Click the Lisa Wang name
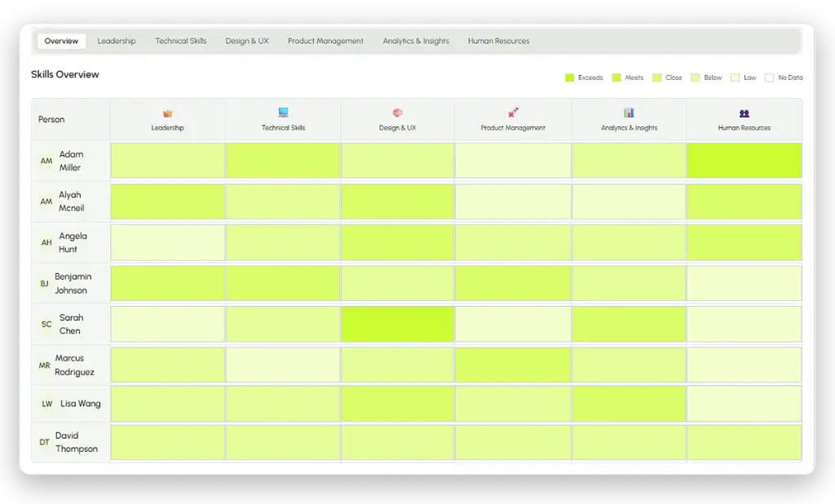The width and height of the screenshot is (835, 504). tap(81, 404)
